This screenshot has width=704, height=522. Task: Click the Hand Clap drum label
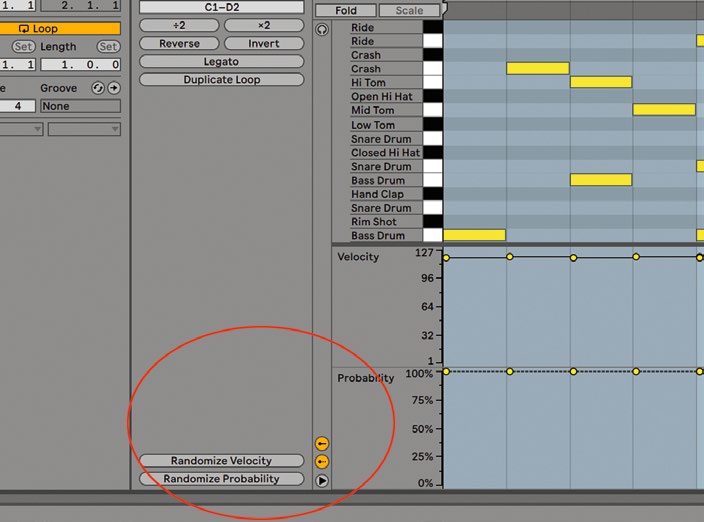[377, 194]
